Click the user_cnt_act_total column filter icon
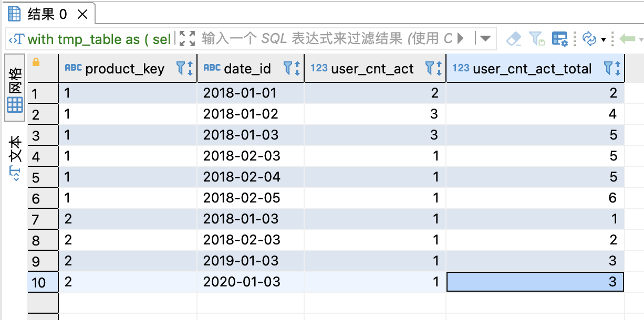The width and height of the screenshot is (644, 320). click(609, 68)
